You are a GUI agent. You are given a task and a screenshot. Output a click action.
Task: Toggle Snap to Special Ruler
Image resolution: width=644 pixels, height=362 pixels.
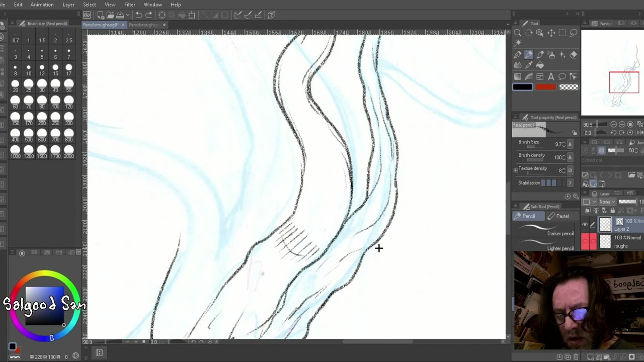click(x=249, y=15)
